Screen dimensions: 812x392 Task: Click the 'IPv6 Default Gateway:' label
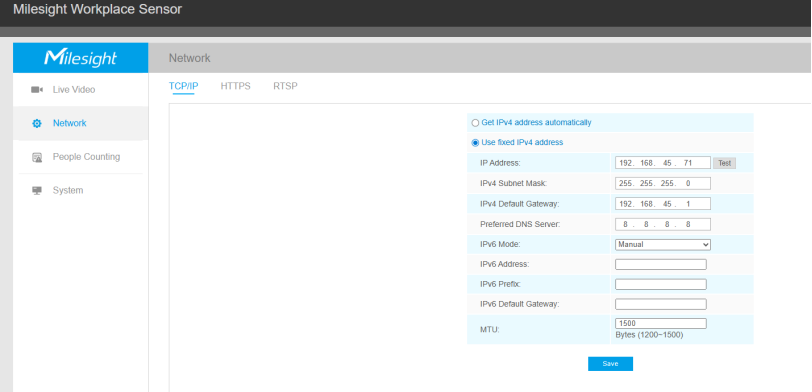coord(519,304)
